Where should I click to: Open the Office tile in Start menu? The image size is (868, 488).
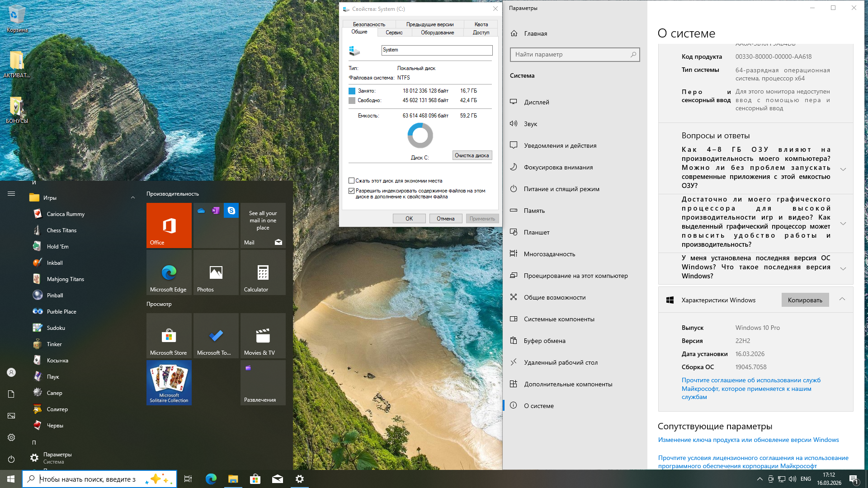(x=169, y=225)
